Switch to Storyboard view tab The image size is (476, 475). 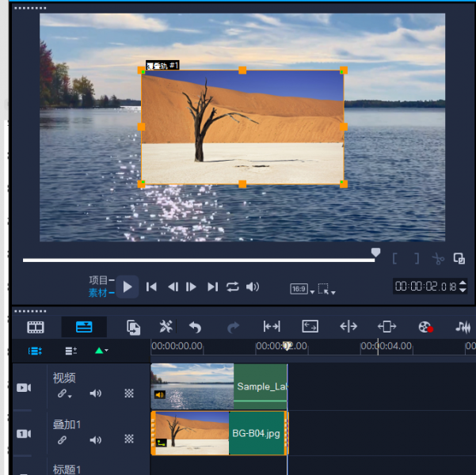pyautogui.click(x=36, y=327)
